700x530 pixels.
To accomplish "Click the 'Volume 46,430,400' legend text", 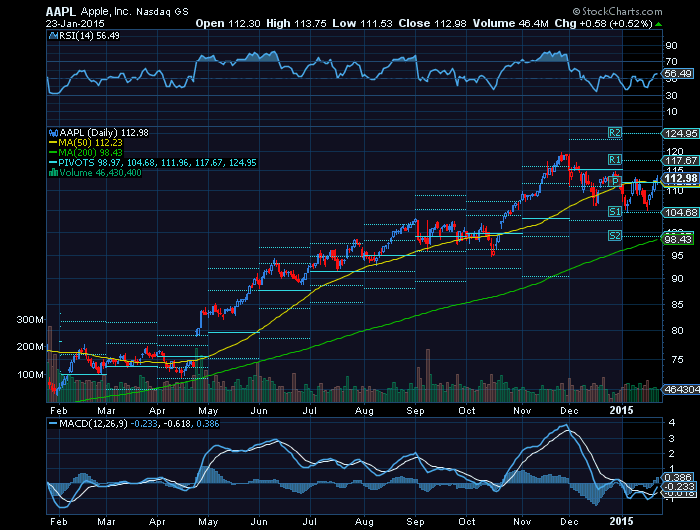I will coord(100,173).
